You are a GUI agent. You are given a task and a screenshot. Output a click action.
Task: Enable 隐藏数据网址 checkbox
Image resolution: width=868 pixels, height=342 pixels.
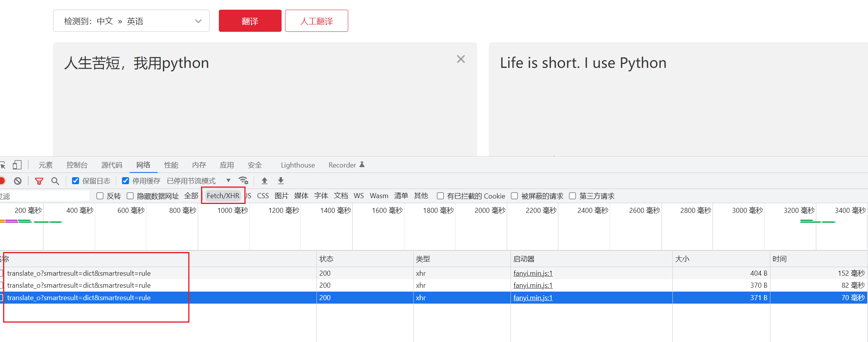[130, 196]
